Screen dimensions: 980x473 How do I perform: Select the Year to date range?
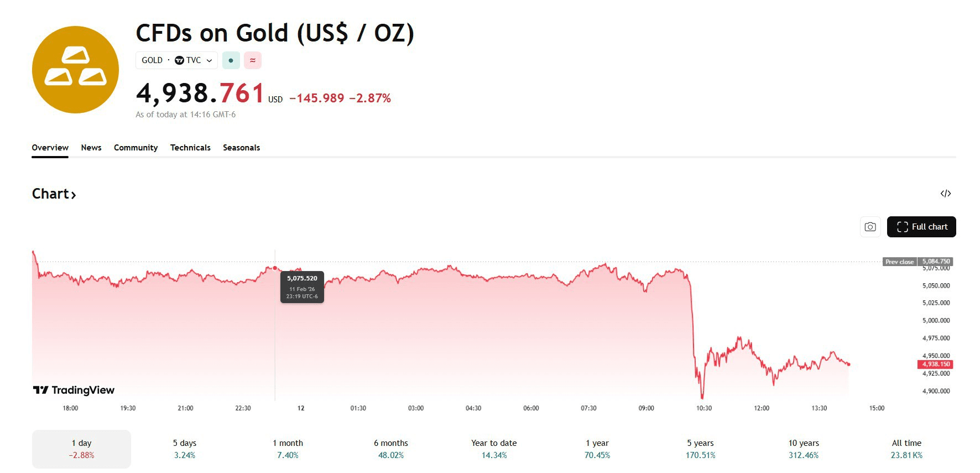coord(494,449)
